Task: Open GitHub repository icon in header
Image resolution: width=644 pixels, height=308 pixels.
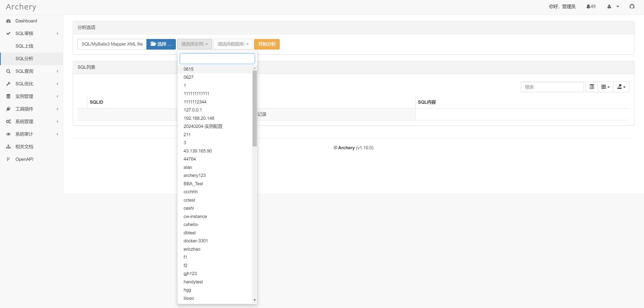Action: point(632,7)
